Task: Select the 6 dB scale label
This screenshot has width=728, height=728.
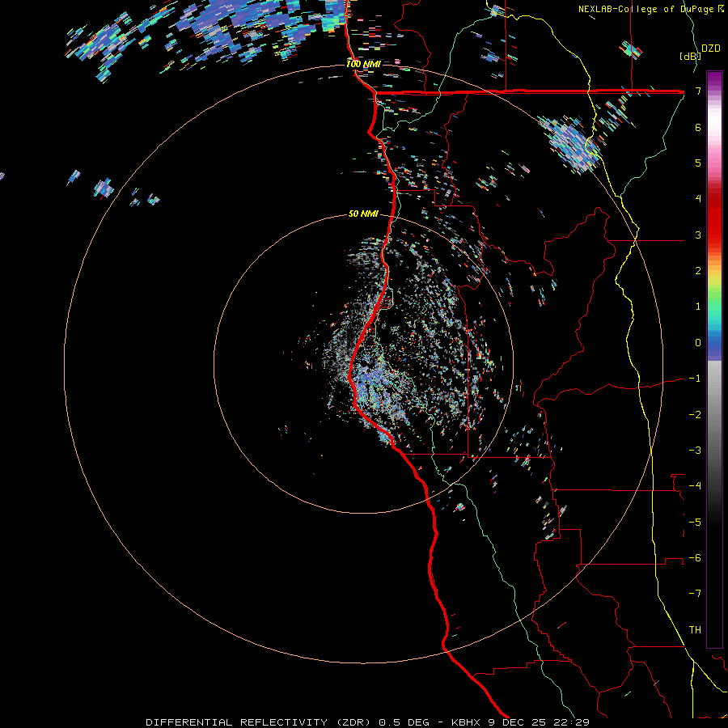Action: pos(698,127)
